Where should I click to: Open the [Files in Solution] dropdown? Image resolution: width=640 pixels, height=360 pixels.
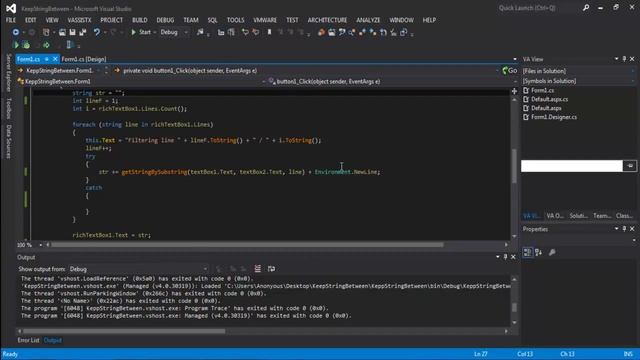click(578, 71)
